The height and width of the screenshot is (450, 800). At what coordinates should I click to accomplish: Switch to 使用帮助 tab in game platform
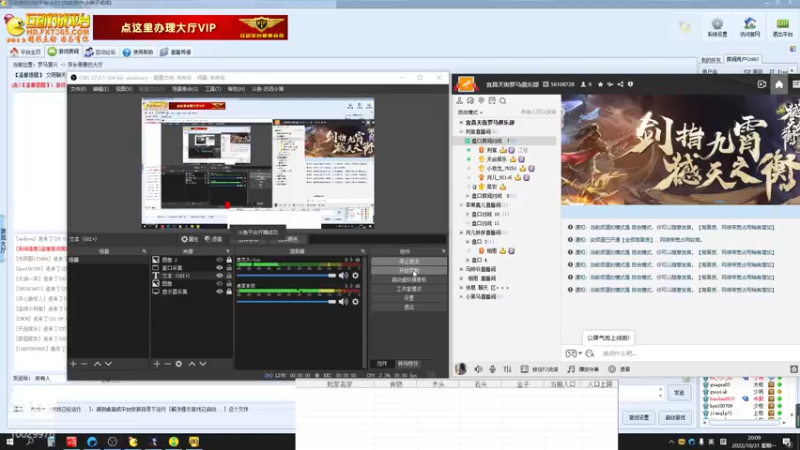pyautogui.click(x=138, y=52)
